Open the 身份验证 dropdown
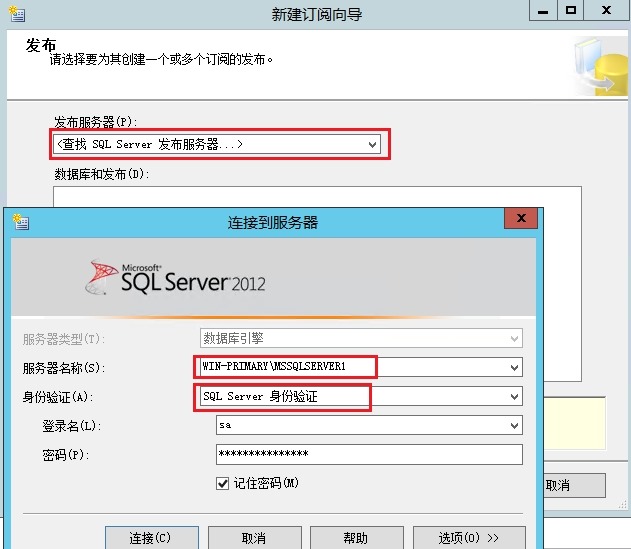Image resolution: width=631 pixels, height=549 pixels. click(x=514, y=397)
